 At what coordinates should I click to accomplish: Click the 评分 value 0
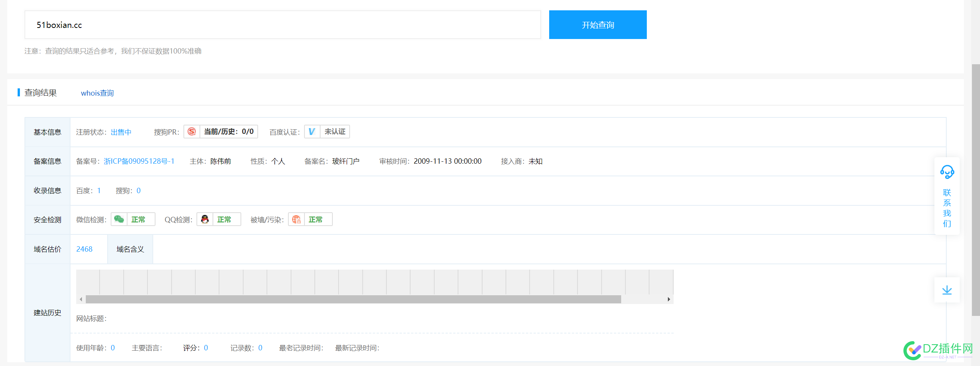[x=206, y=348]
